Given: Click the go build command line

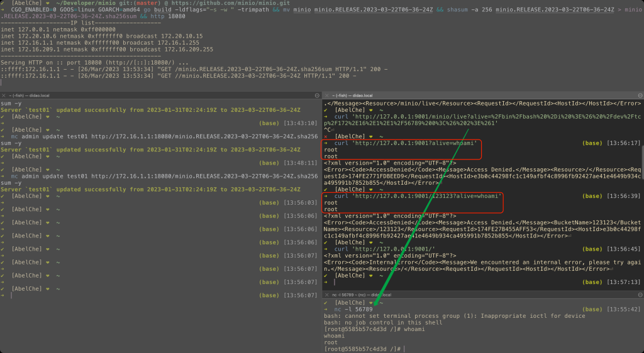Looking at the screenshot, I should pos(322,13).
